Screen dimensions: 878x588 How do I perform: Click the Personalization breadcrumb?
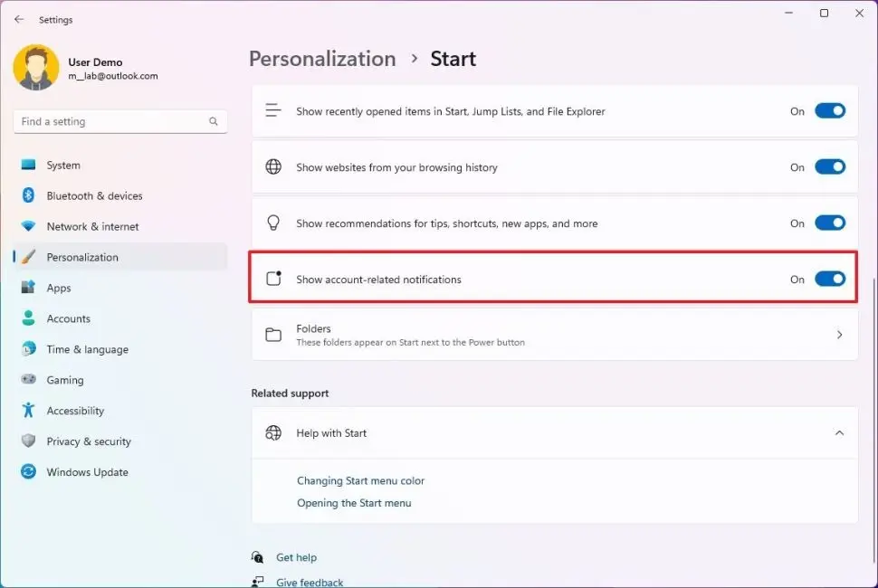(x=322, y=59)
